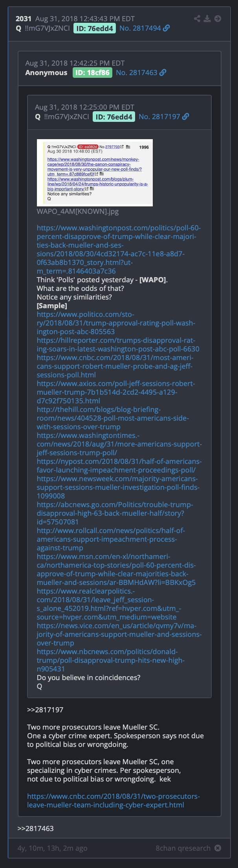Open the politico.com Trump approval rating link
The image size is (238, 868).
click(116, 323)
